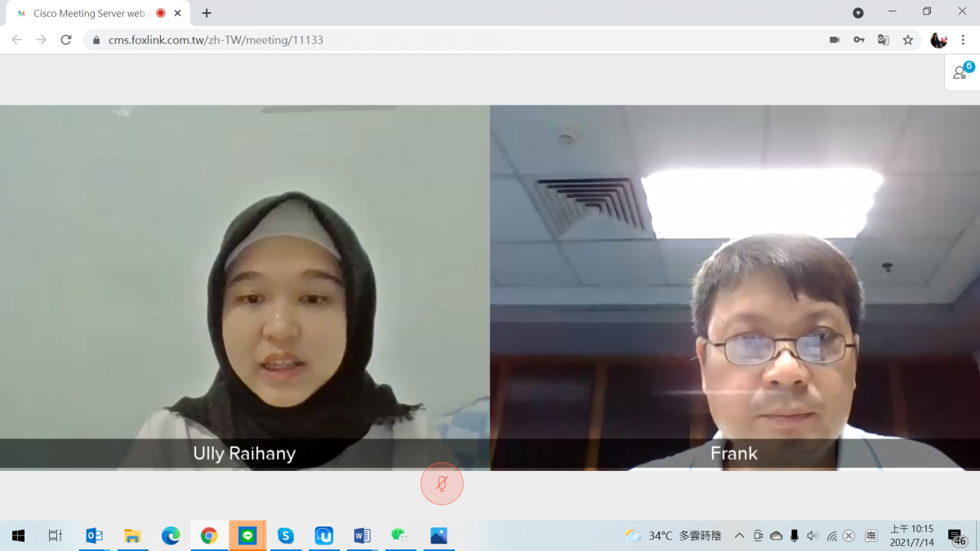Bookmark this page with the star icon
The height and width of the screenshot is (551, 980).
(908, 40)
